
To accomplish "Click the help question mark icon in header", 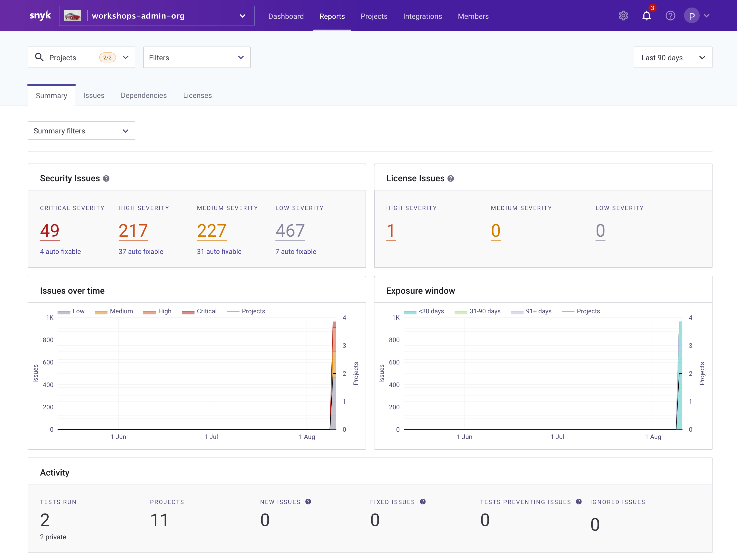I will point(670,16).
